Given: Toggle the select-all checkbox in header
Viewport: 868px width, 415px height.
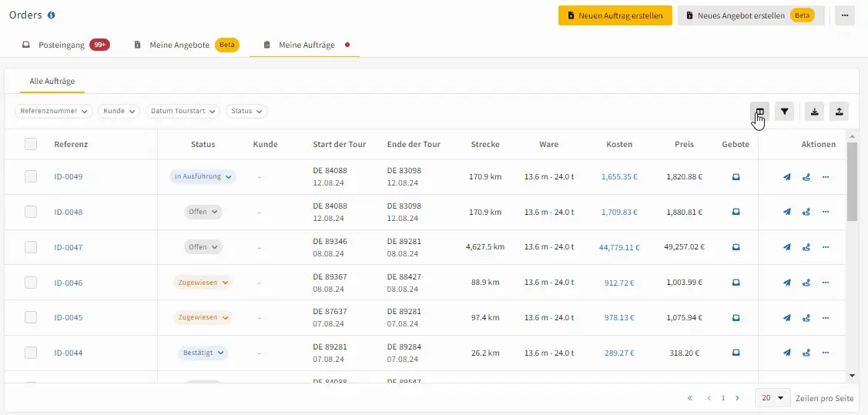Looking at the screenshot, I should [x=31, y=144].
